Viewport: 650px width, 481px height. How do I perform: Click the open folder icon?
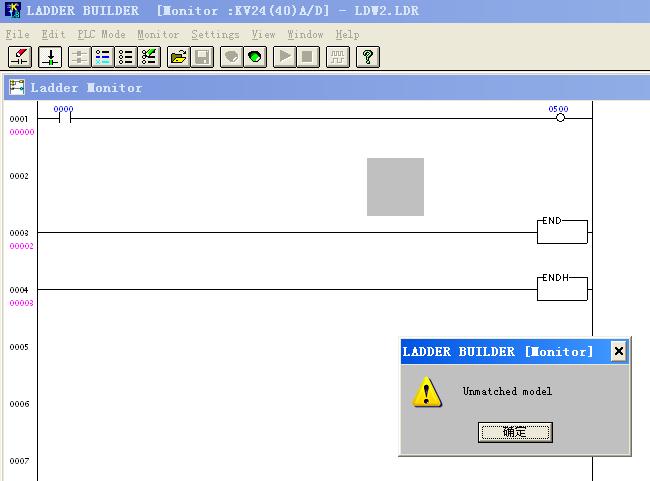click(x=179, y=56)
